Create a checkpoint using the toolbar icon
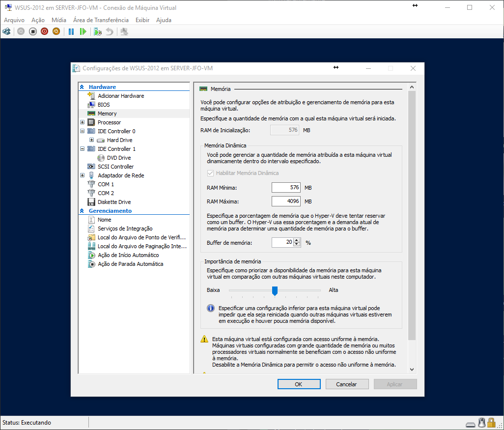Viewport: 504px width, 430px height. point(98,31)
